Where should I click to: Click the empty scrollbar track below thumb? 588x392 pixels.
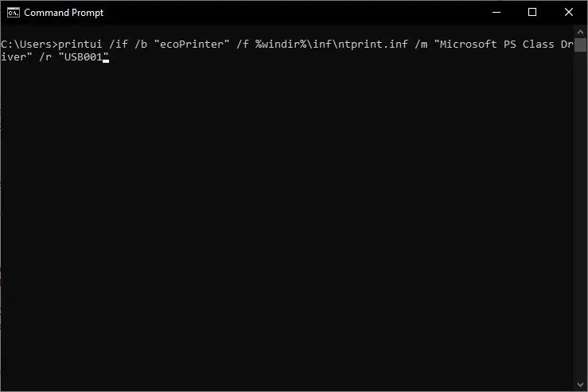click(x=580, y=215)
